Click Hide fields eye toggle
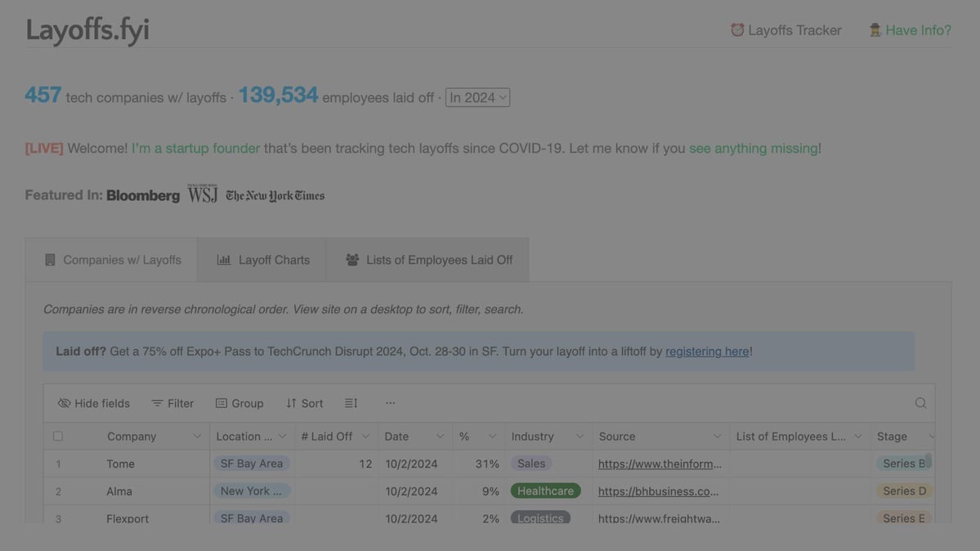 [65, 403]
